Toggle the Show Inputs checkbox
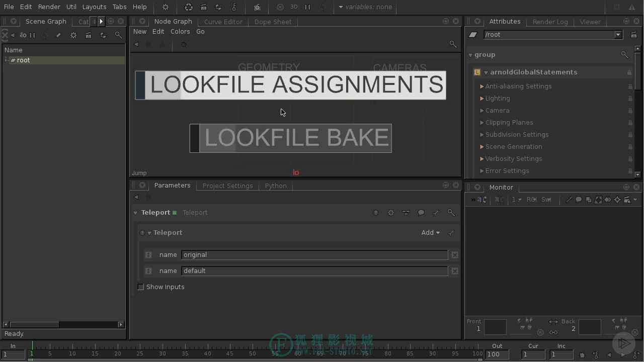Viewport: 644px width, 362px height. click(x=141, y=287)
